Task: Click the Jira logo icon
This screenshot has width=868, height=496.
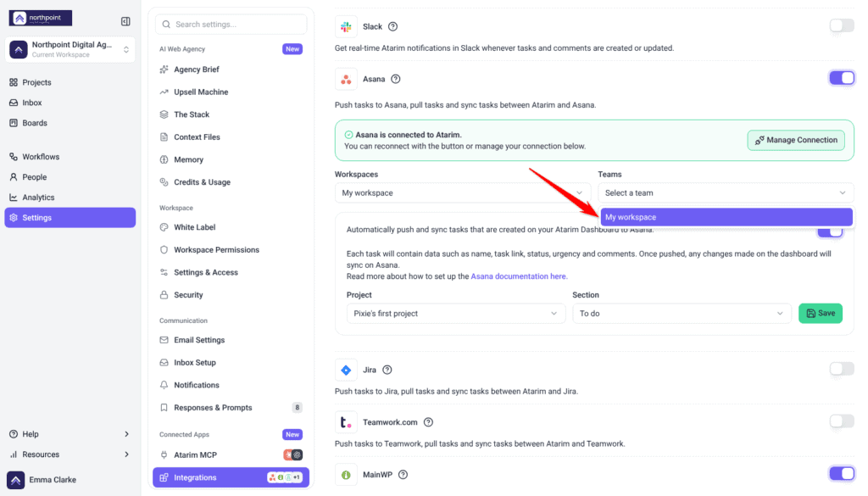Action: click(346, 371)
